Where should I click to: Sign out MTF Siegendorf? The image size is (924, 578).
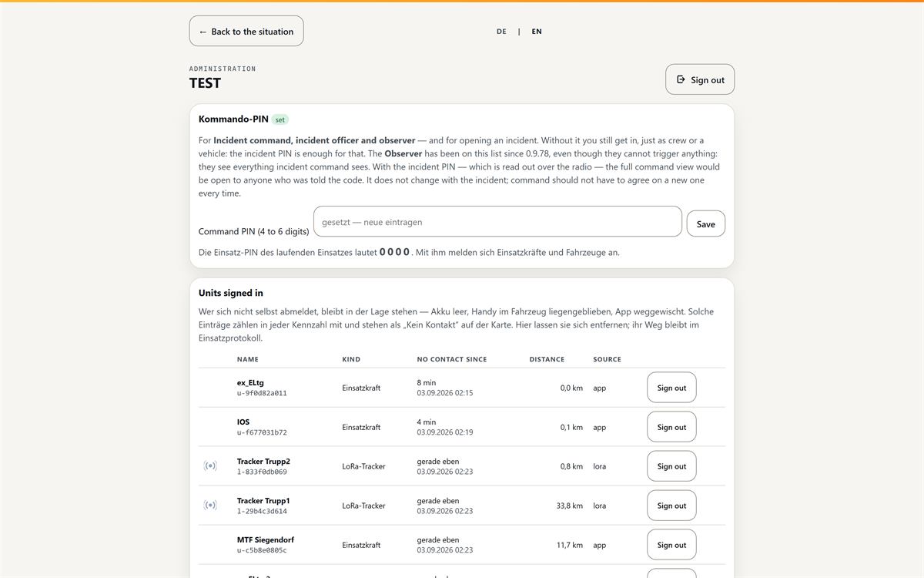coord(671,545)
